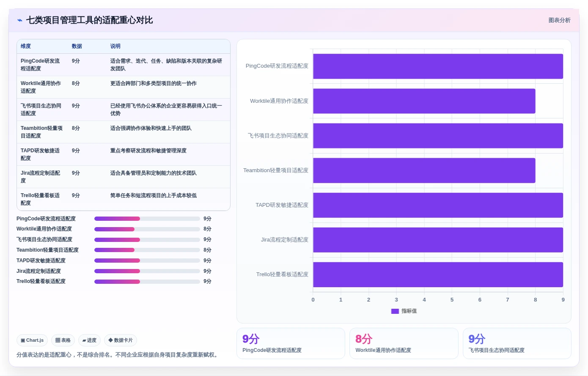Click description 简单任务和短流程项目的上手成本较低
The height and width of the screenshot is (376, 588).
(x=154, y=195)
